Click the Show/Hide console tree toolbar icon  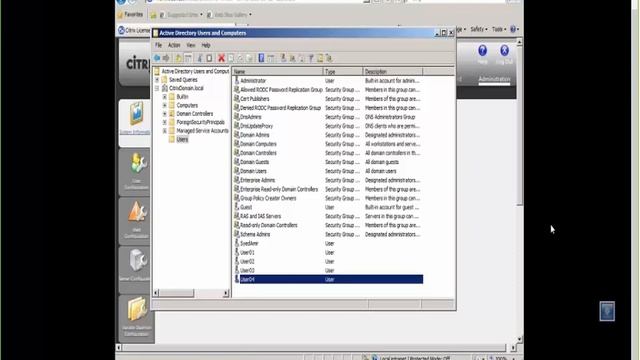(188, 58)
